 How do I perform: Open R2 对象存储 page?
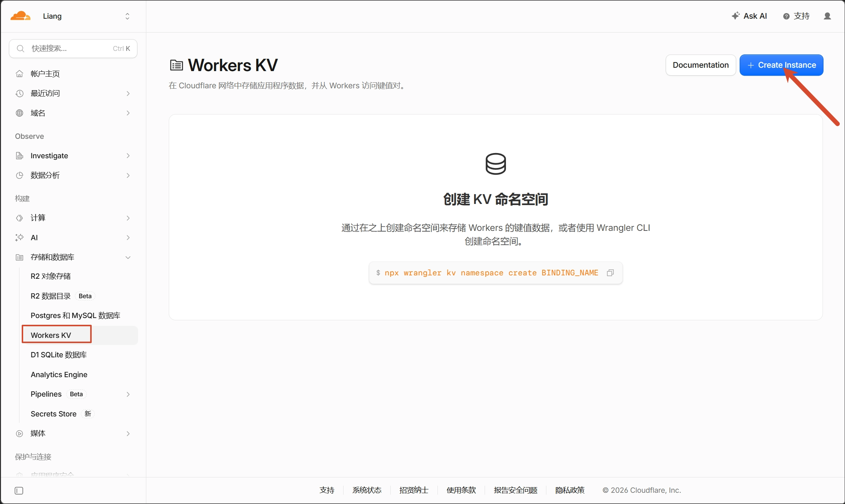[51, 276]
